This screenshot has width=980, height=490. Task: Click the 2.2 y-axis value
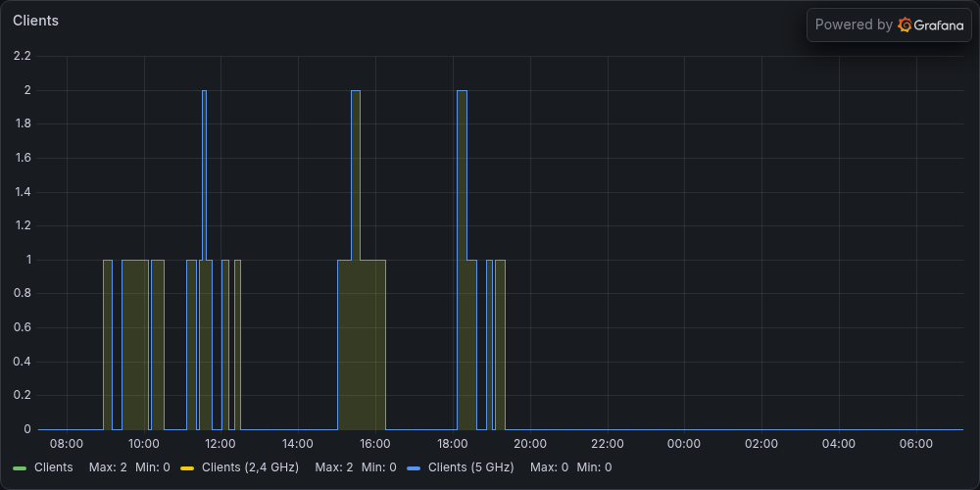[x=22, y=56]
